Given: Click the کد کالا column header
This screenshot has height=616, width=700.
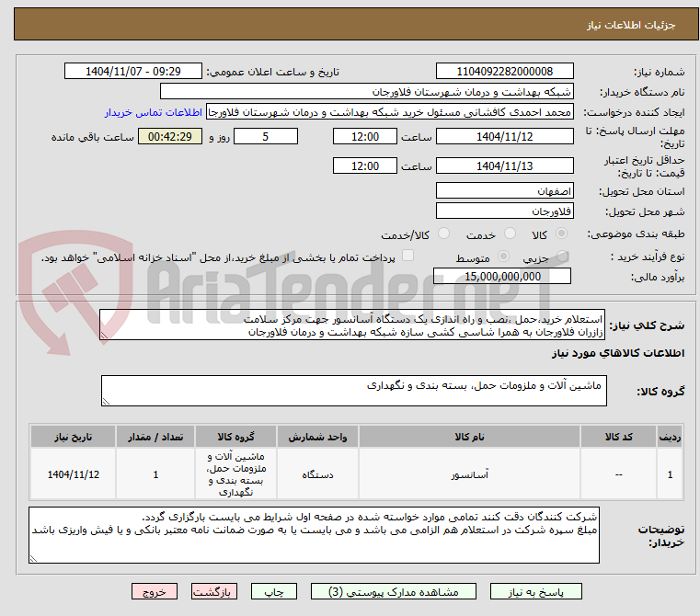Looking at the screenshot, I should point(618,437).
